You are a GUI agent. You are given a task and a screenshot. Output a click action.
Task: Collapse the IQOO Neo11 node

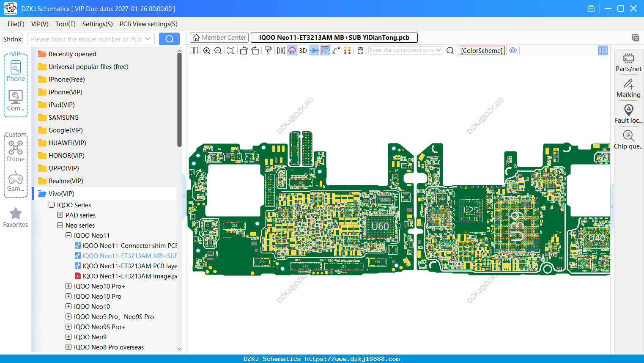[x=69, y=235]
